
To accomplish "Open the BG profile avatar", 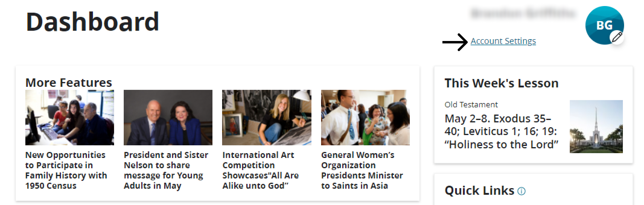I will click(604, 25).
